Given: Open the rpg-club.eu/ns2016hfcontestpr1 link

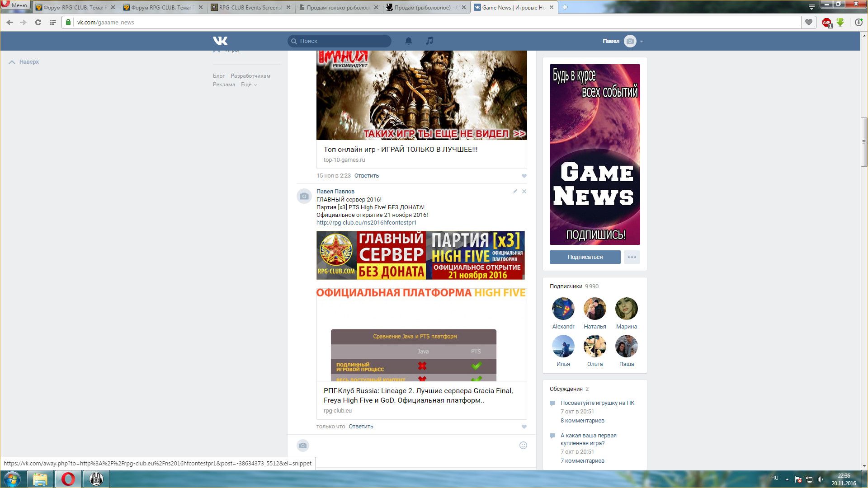Looking at the screenshot, I should pos(366,223).
